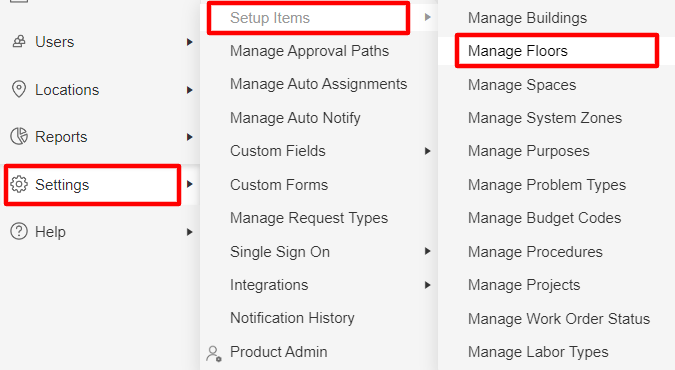Viewport: 675px width, 370px height.
Task: Choose Manage Floors
Action: coord(518,51)
